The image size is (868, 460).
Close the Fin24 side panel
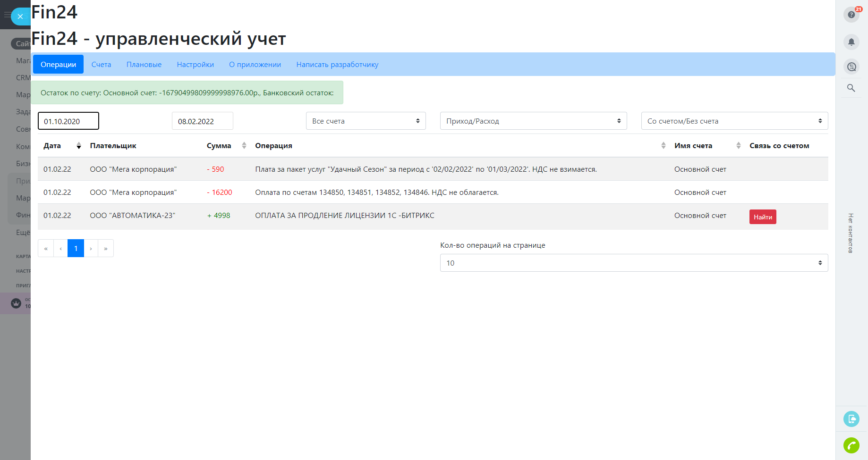(x=20, y=17)
